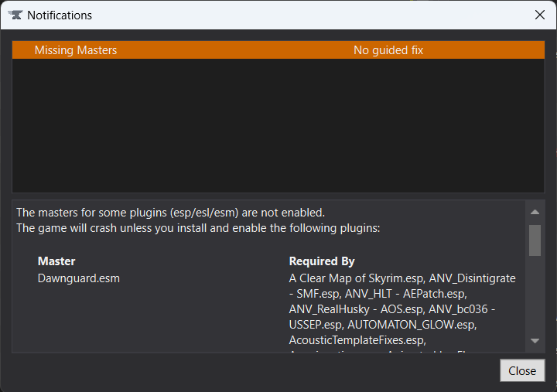Close the Notifications dialog with the X
The width and height of the screenshot is (557, 392).
[539, 15]
